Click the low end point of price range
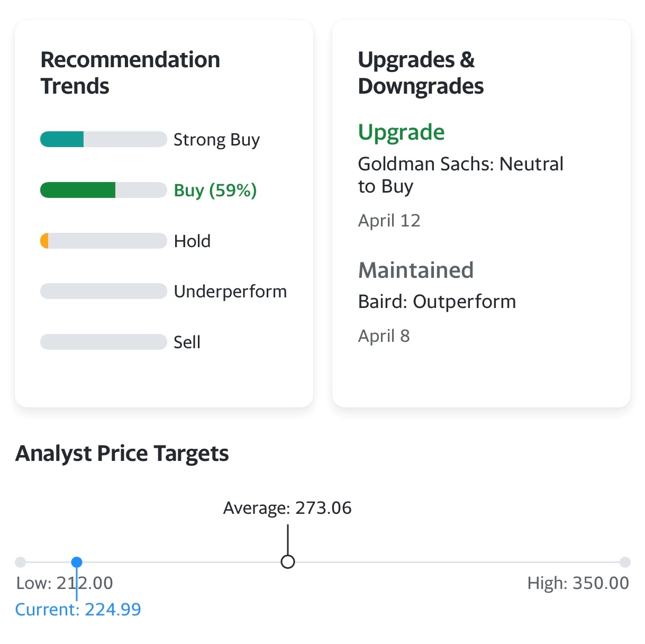 click(20, 562)
